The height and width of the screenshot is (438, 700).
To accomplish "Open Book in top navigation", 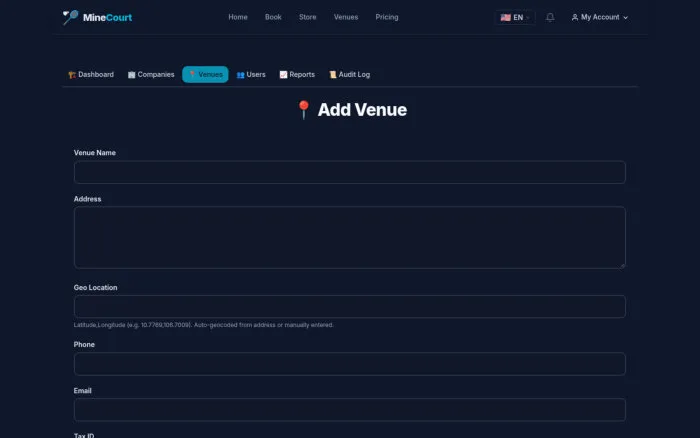I will coord(273,17).
